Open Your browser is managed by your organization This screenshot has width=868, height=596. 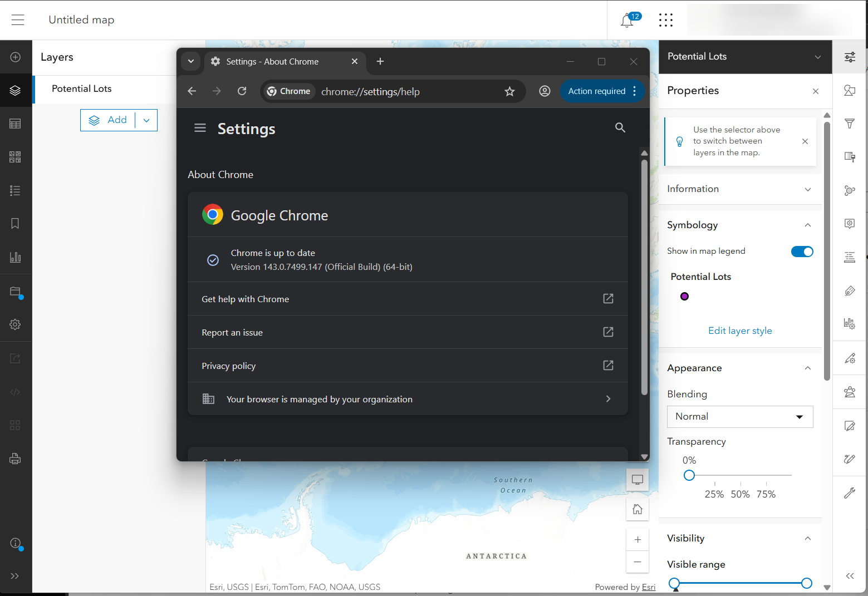coord(408,399)
